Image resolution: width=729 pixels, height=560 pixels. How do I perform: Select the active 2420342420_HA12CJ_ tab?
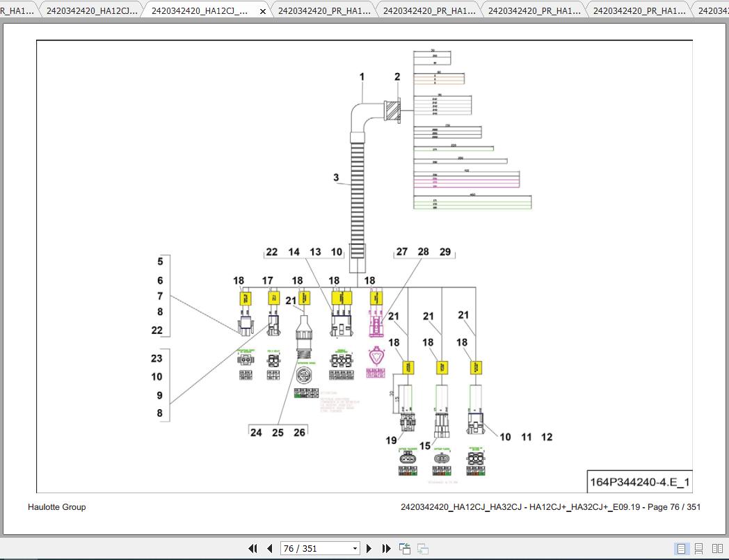[200, 10]
